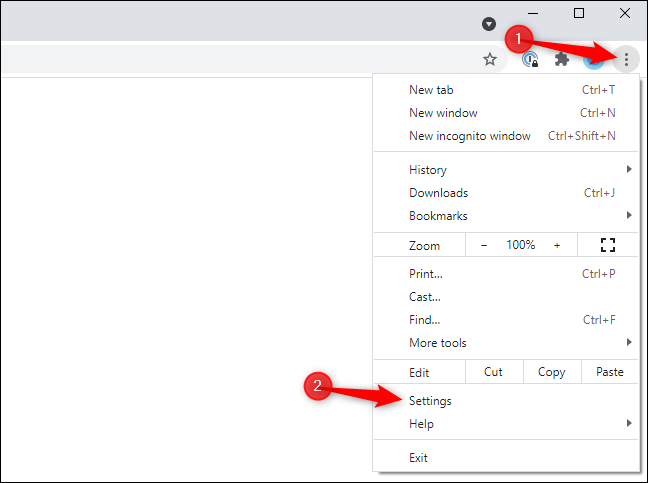Bookmark this page with the star icon

[x=490, y=59]
